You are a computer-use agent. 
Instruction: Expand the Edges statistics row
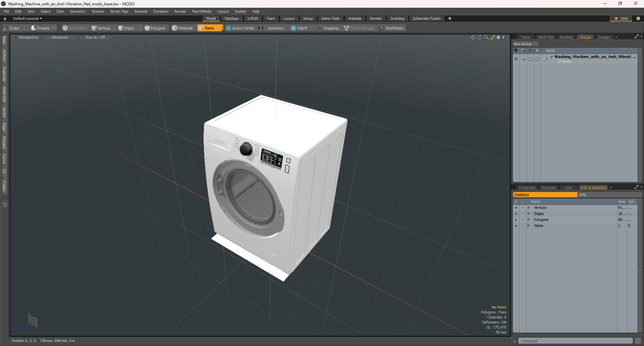[x=529, y=214]
